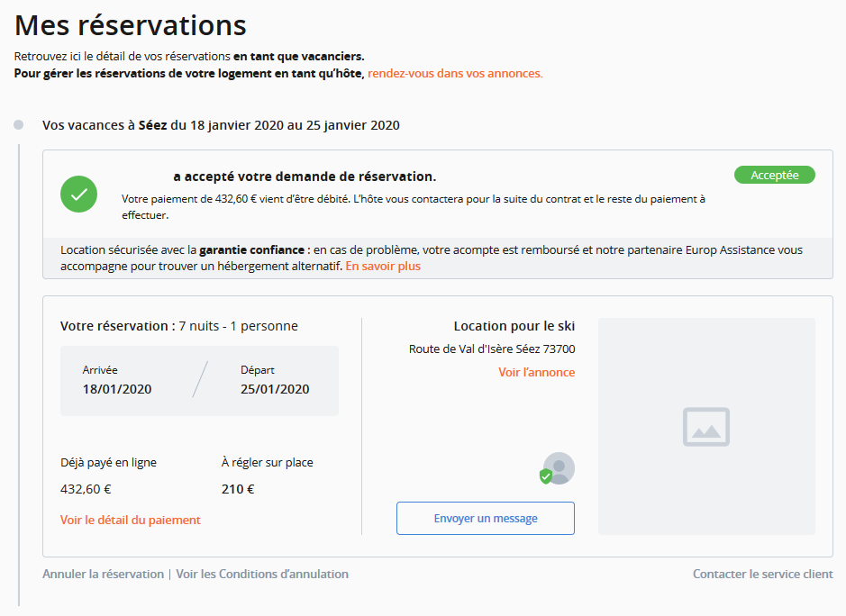Click the host profile avatar icon
The width and height of the screenshot is (846, 616).
(560, 467)
